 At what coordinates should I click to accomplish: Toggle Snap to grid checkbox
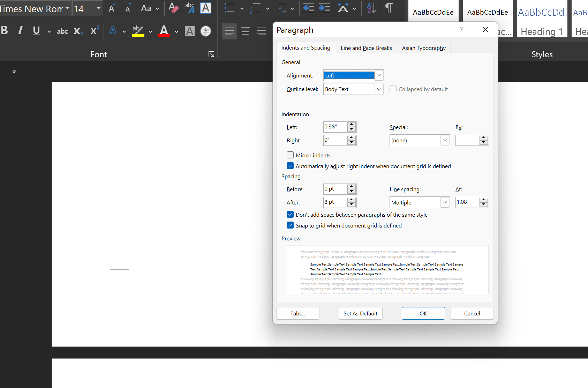coord(290,225)
